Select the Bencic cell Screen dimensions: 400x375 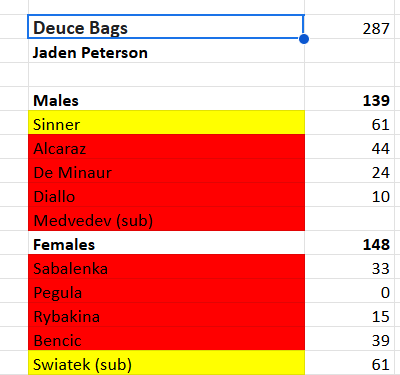click(166, 339)
